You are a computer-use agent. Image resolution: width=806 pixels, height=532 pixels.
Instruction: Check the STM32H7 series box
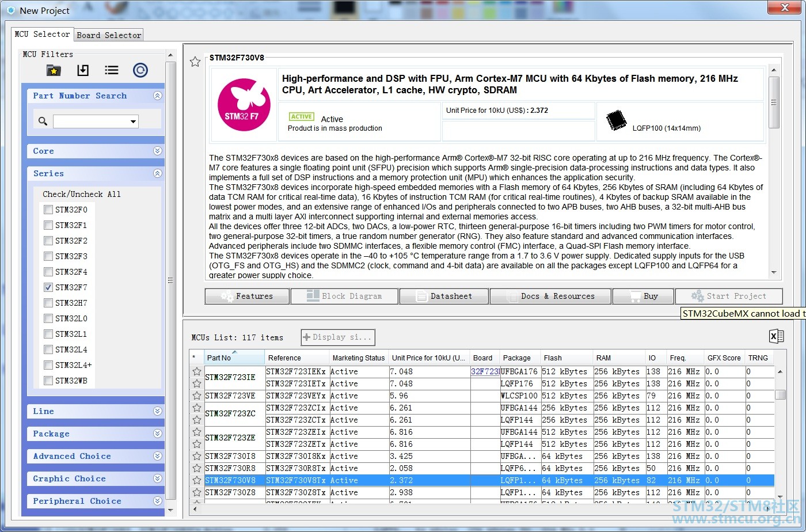pyautogui.click(x=48, y=303)
